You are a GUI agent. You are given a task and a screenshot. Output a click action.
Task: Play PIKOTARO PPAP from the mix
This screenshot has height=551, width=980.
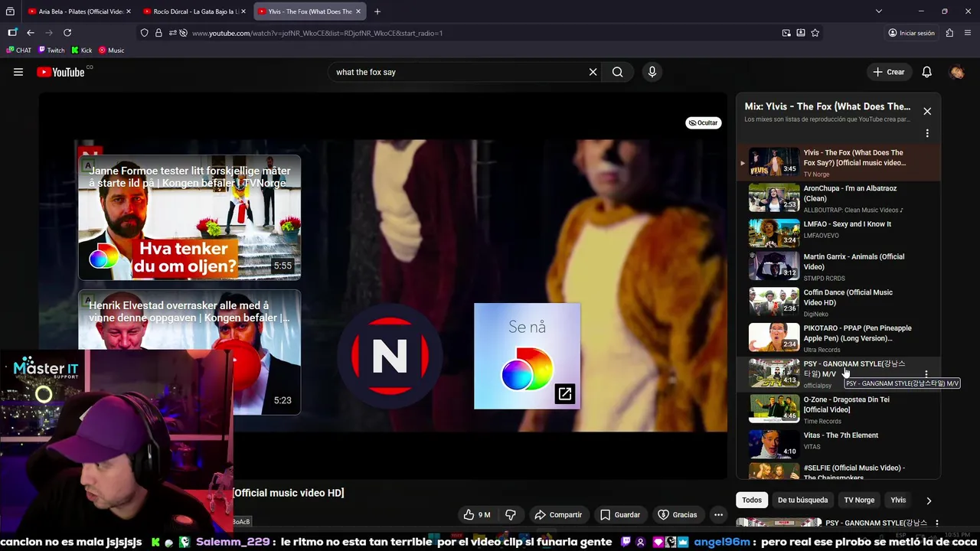pos(838,338)
